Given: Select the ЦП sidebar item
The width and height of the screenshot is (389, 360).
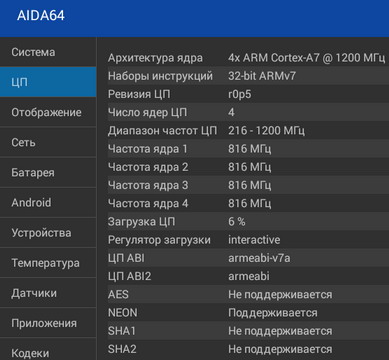Looking at the screenshot, I should click(48, 82).
